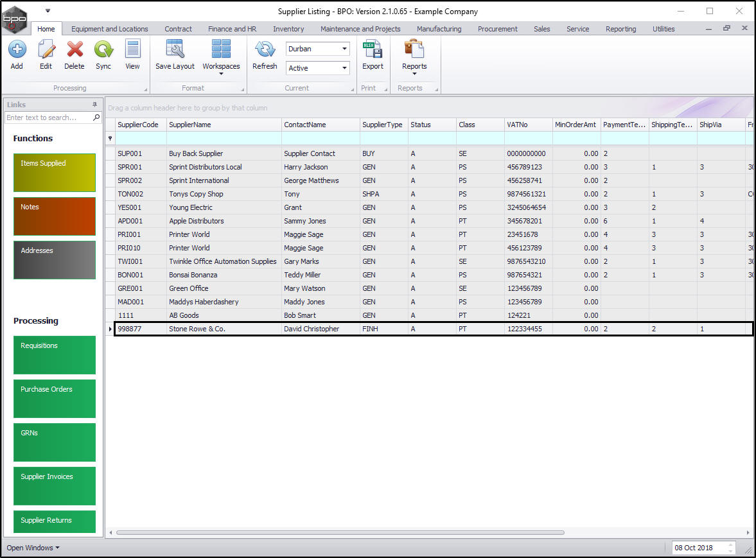The width and height of the screenshot is (756, 558).
Task: Open the Durban site dropdown
Action: point(344,49)
